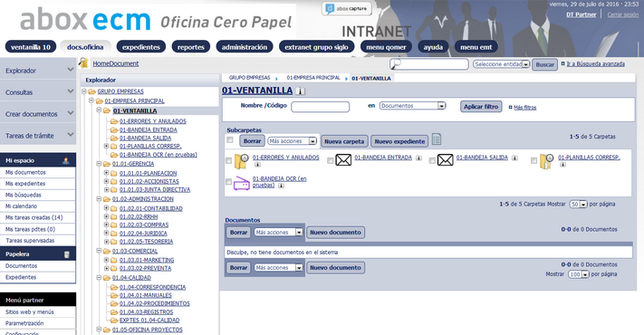Image resolution: width=644 pixels, height=335 pixels.
Task: Click folder icon of 01.04-CALIDAD tree node
Action: (107, 278)
